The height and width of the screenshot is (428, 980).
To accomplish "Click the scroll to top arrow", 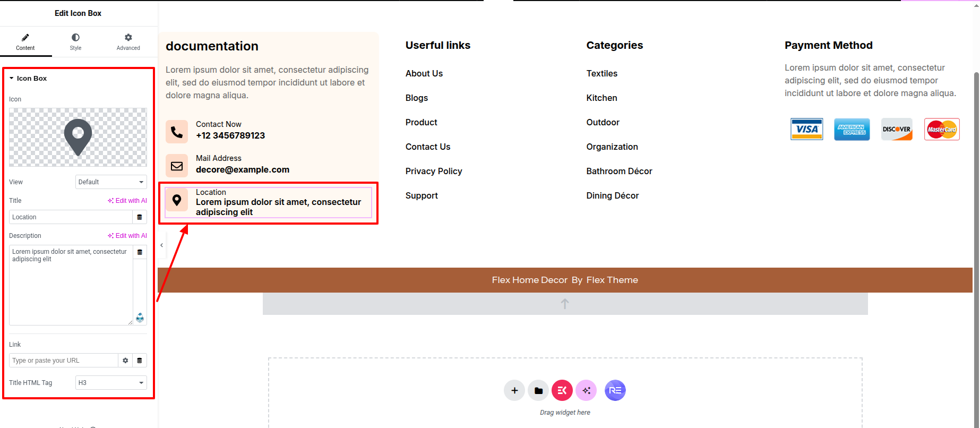I will point(565,304).
